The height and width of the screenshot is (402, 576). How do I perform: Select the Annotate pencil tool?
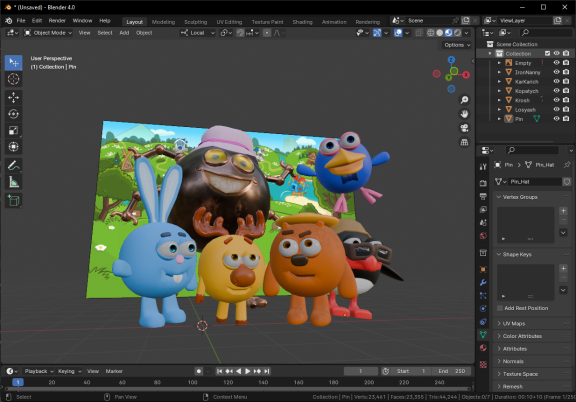pos(14,166)
